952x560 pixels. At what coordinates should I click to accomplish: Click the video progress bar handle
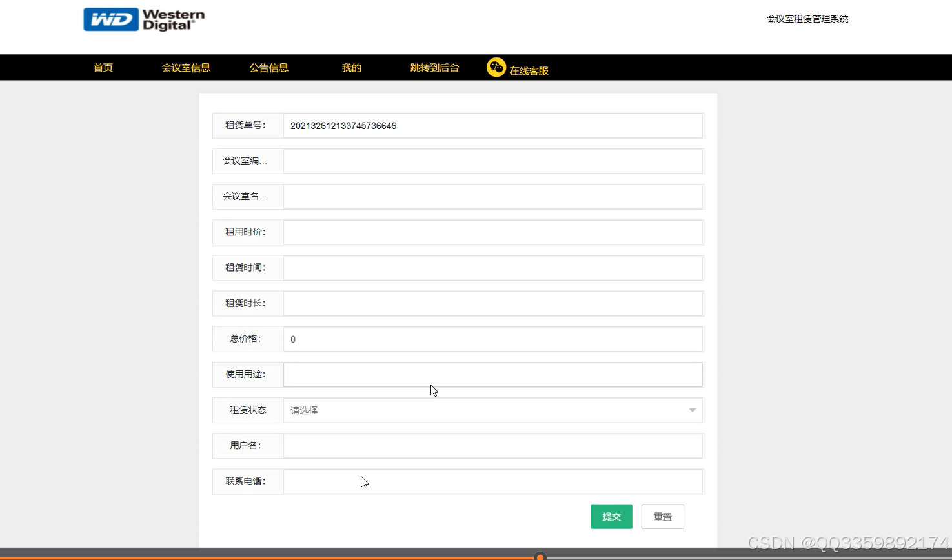[x=540, y=557]
